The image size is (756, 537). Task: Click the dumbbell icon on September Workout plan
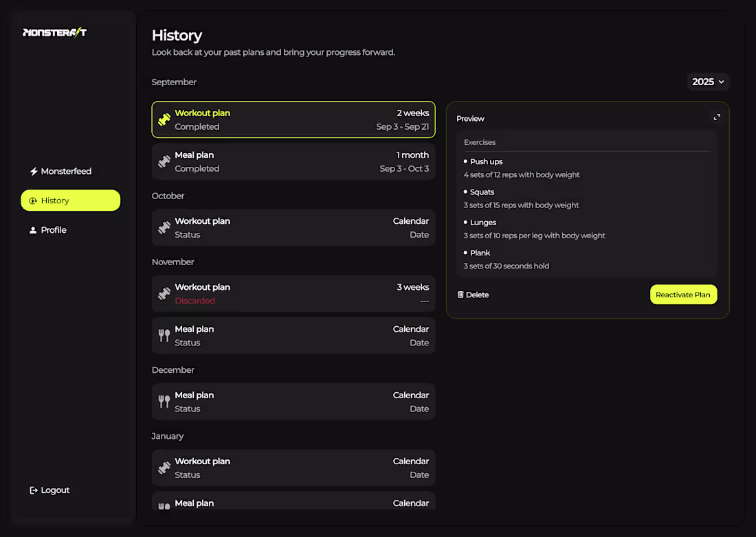[x=164, y=119]
